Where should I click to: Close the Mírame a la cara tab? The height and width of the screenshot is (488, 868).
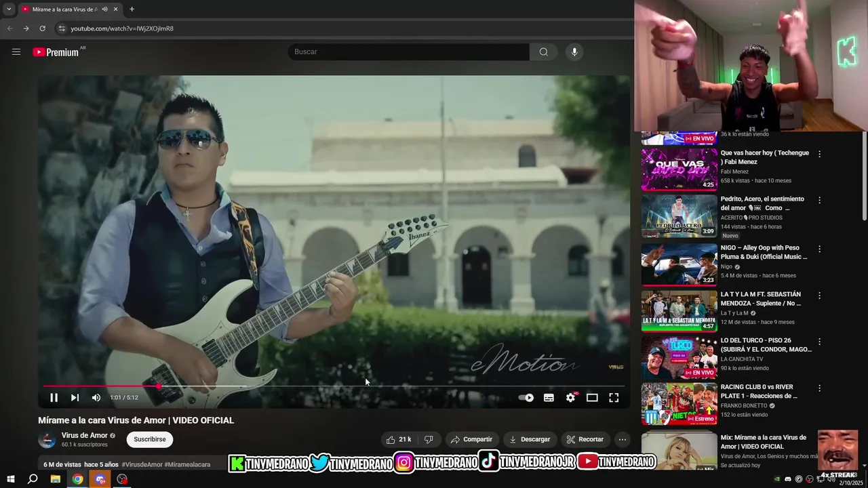click(x=115, y=9)
